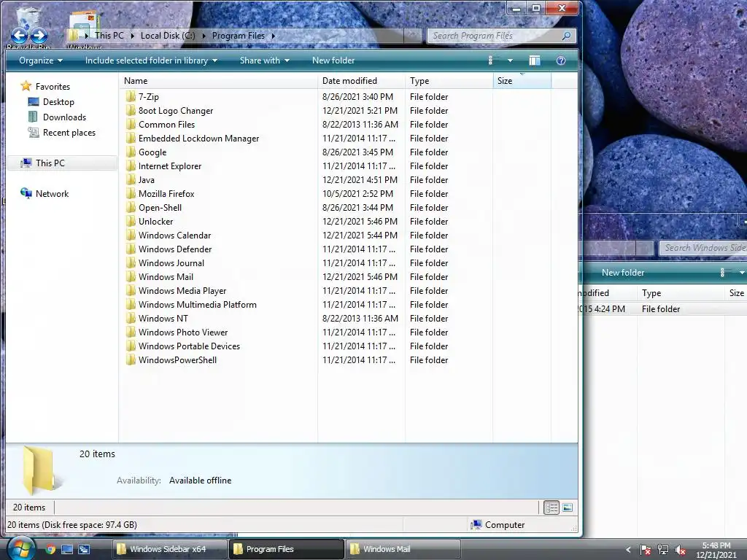Click the switch windows icon in quick launch
The image size is (747, 560).
click(x=84, y=549)
